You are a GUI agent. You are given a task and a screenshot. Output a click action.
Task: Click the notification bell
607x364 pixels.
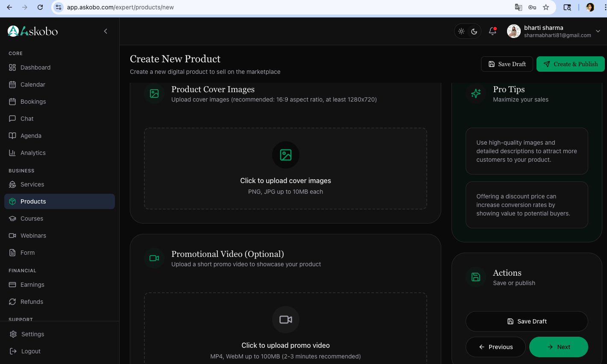pos(492,31)
